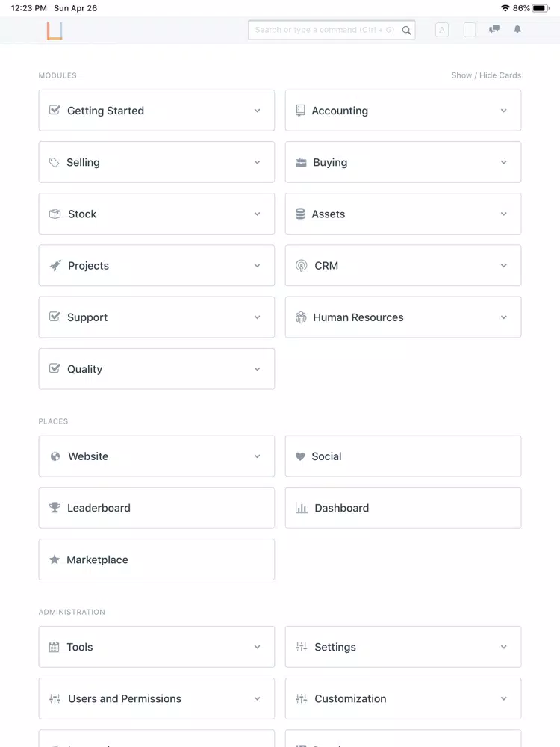Expand the Selling module chevron

click(x=257, y=162)
